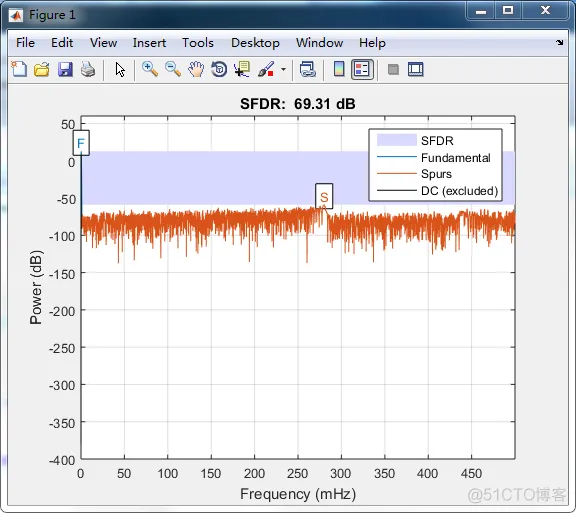Open a file with folder icon
The width and height of the screenshot is (576, 513).
42,69
